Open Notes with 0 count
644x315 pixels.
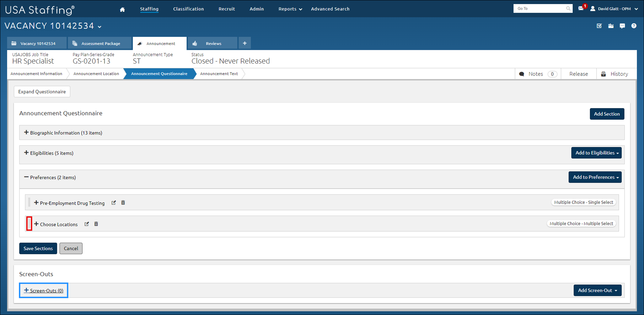[x=538, y=74]
